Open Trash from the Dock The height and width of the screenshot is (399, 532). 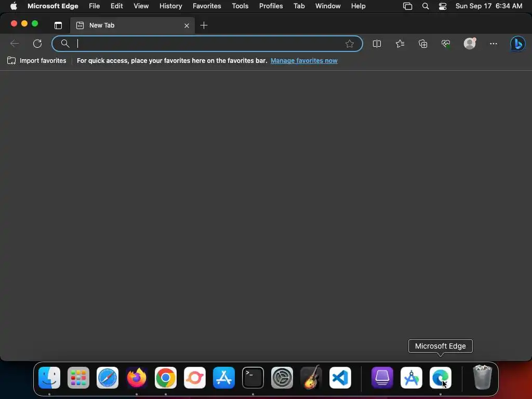pos(482,377)
